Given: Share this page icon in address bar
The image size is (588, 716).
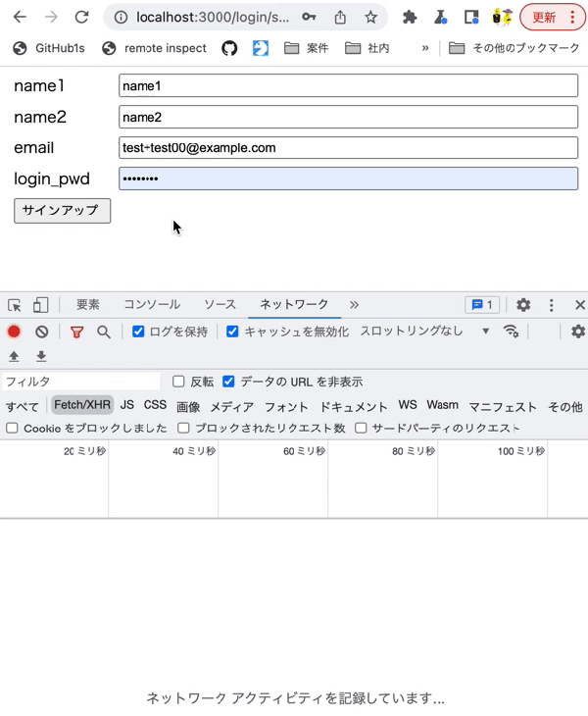Looking at the screenshot, I should 340,18.
